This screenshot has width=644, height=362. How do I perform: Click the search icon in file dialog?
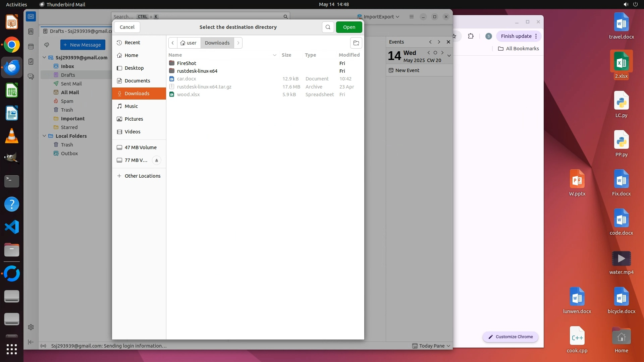[328, 27]
